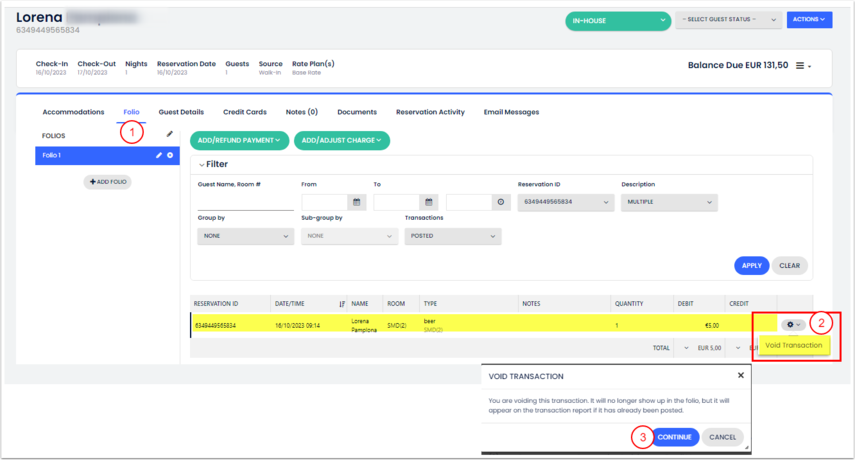
Task: Select Void Transaction from the menu
Action: [793, 345]
